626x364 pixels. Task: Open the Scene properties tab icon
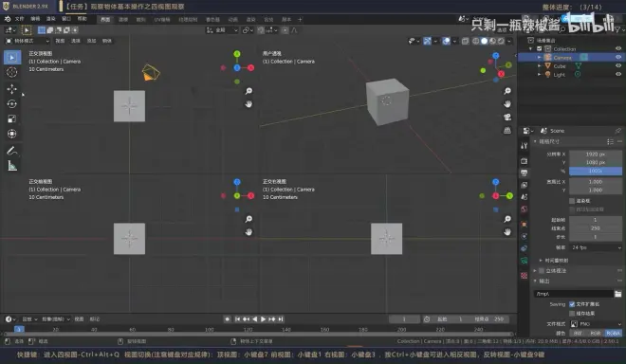click(525, 197)
